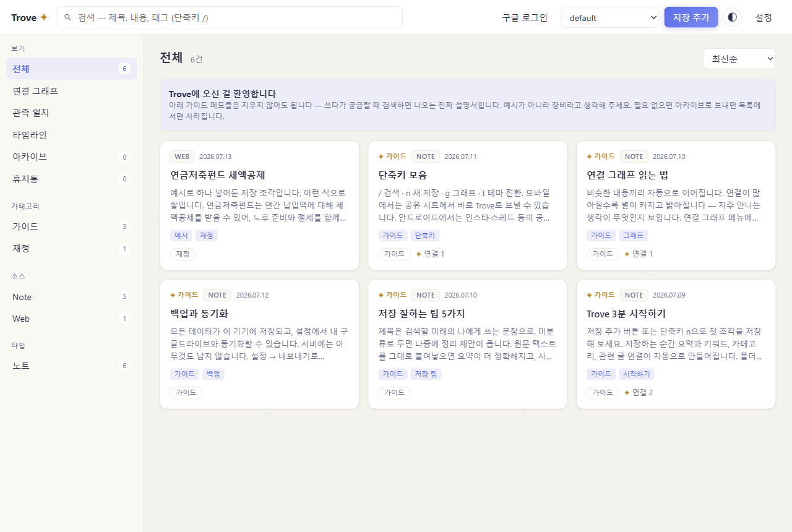Click the 백업 tag
792x532 pixels.
click(x=213, y=374)
